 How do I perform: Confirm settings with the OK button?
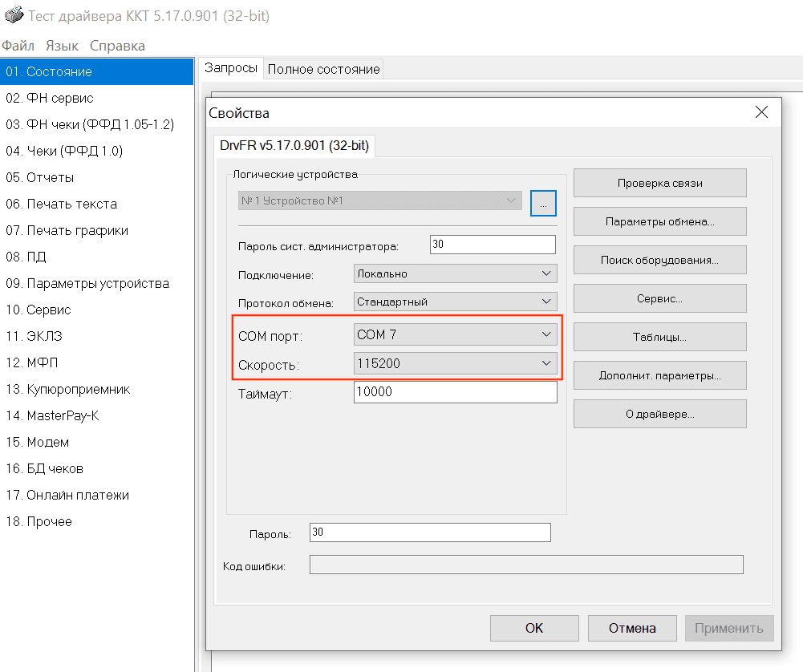[534, 628]
